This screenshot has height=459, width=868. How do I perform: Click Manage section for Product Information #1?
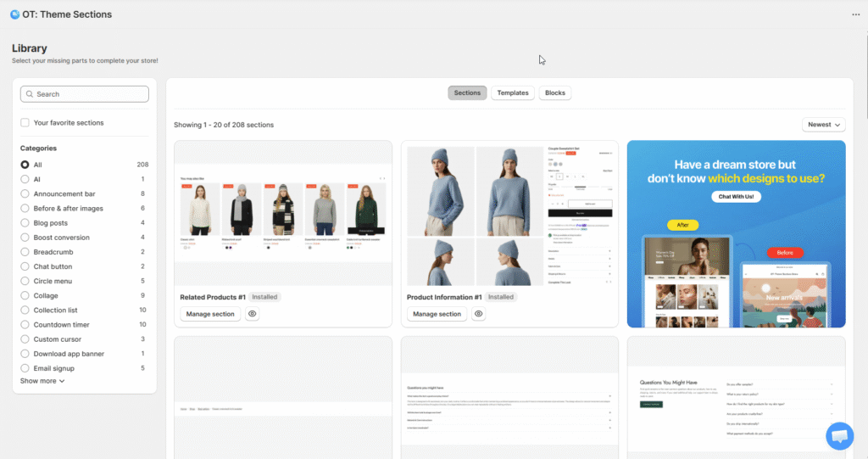[437, 314]
